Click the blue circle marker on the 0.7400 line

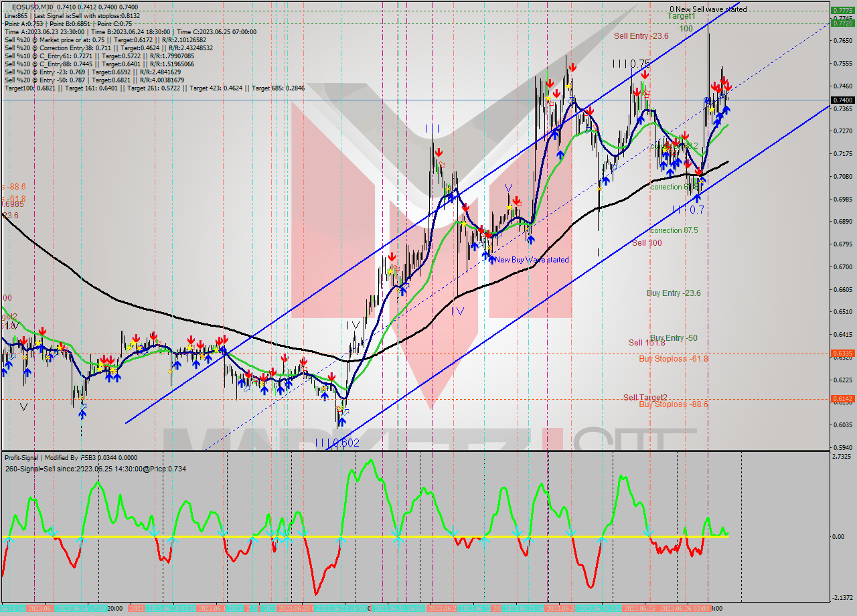707,100
